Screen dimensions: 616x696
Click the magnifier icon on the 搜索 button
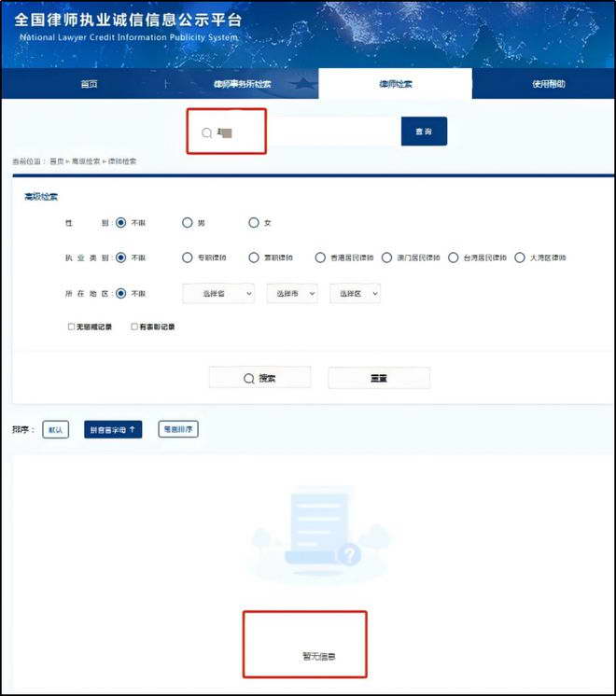click(248, 378)
